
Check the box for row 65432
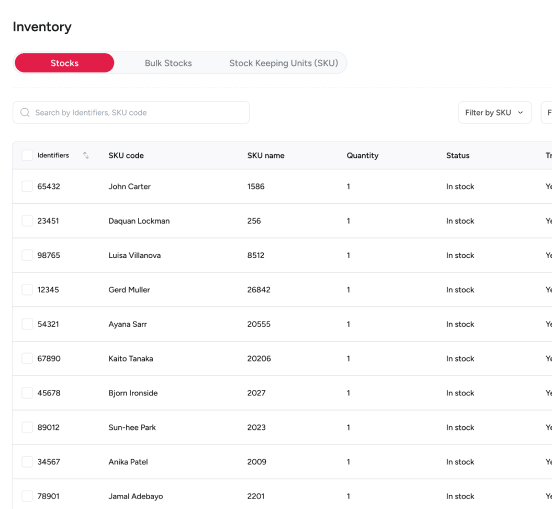point(27,186)
